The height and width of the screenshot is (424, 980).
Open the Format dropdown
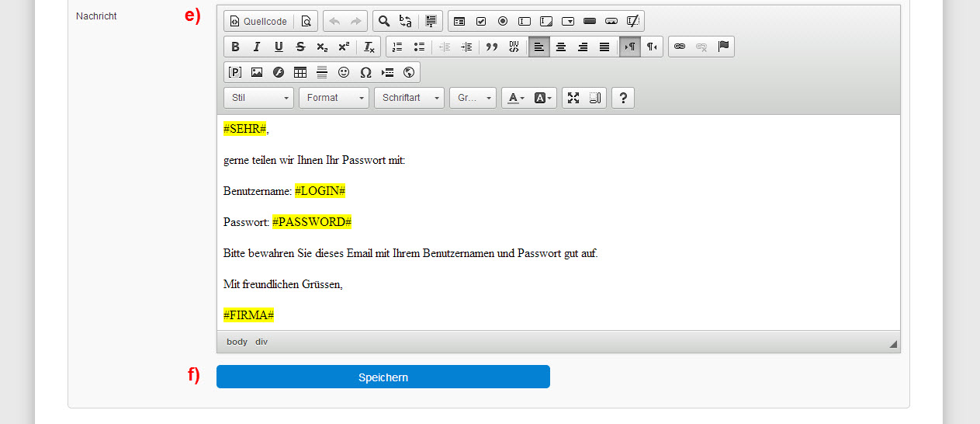pos(334,98)
